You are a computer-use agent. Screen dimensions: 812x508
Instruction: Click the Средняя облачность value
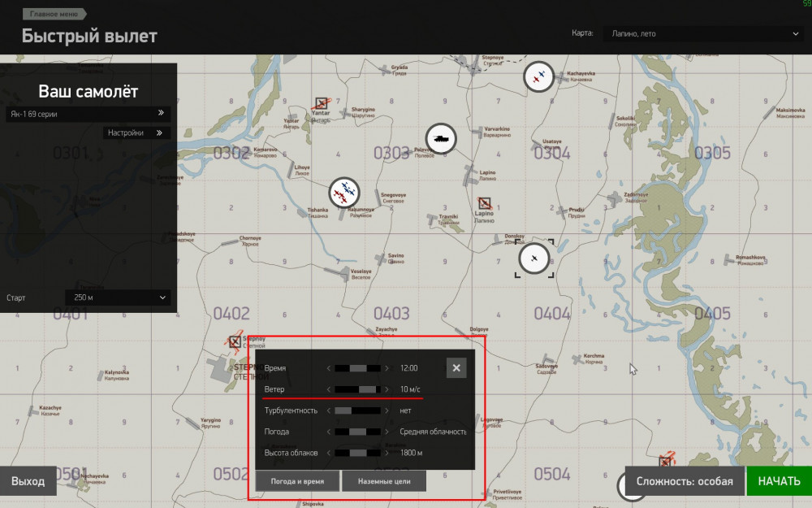433,432
